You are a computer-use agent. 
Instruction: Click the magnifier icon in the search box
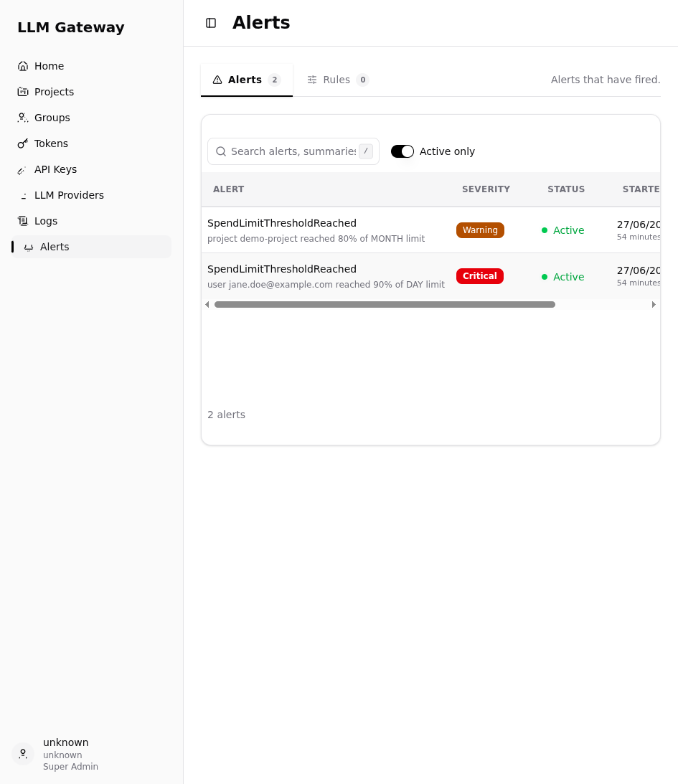pyautogui.click(x=220, y=151)
